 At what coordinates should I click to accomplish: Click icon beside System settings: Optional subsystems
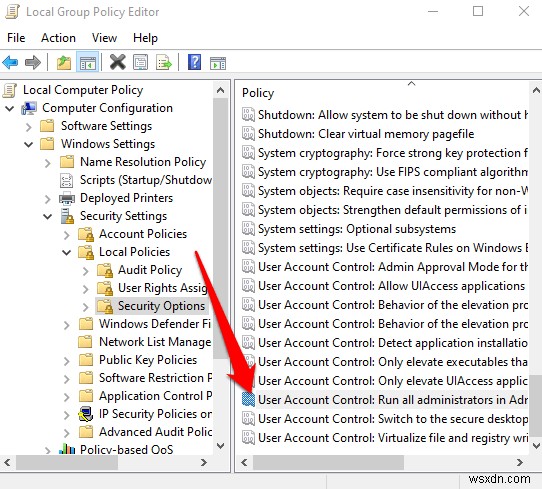point(249,229)
